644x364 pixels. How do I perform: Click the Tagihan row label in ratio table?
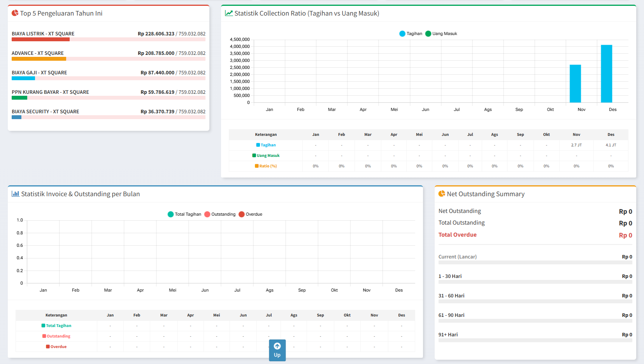266,145
